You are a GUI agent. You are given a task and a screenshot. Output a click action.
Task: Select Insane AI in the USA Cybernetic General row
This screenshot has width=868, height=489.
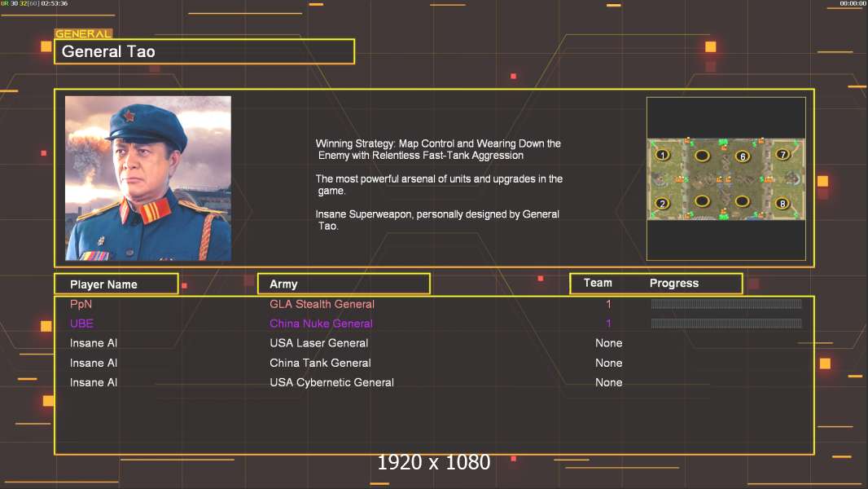(94, 383)
